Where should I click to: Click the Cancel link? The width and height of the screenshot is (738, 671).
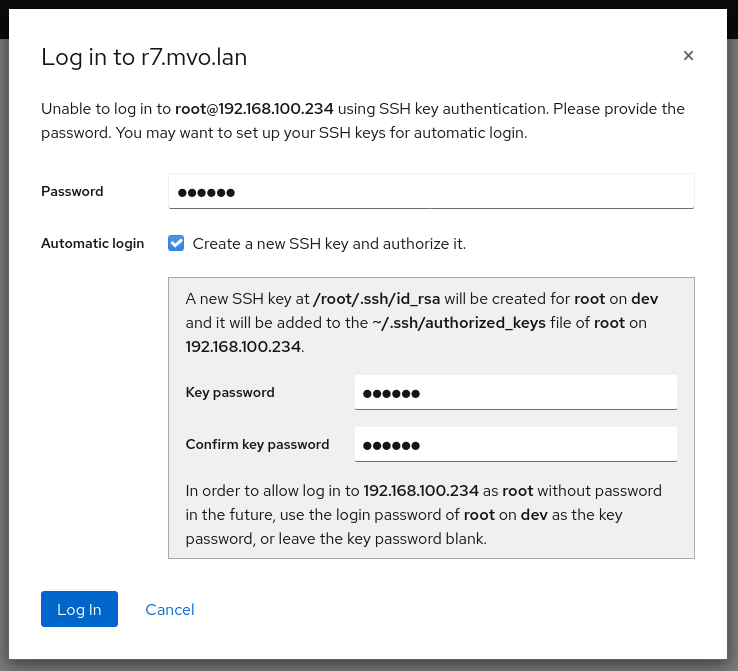(170, 609)
